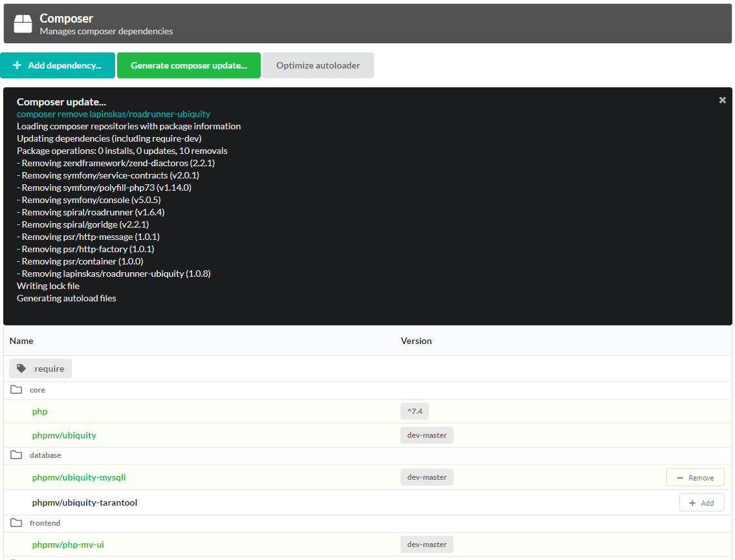Screen dimensions: 735x560
Task: Click 'Removing psr/http-message' log line
Action: pos(88,237)
